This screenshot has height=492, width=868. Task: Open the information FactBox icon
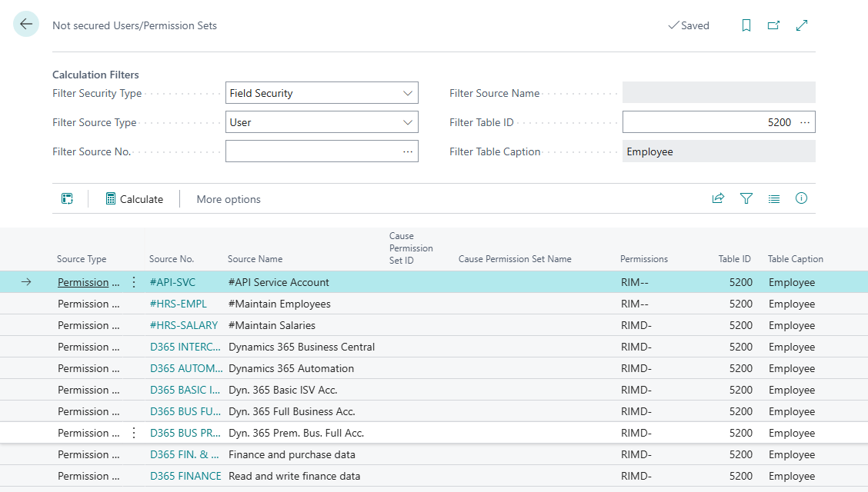tap(801, 198)
